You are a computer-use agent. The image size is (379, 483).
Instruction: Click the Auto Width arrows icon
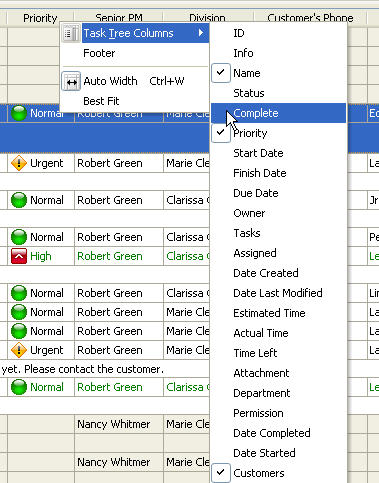71,81
